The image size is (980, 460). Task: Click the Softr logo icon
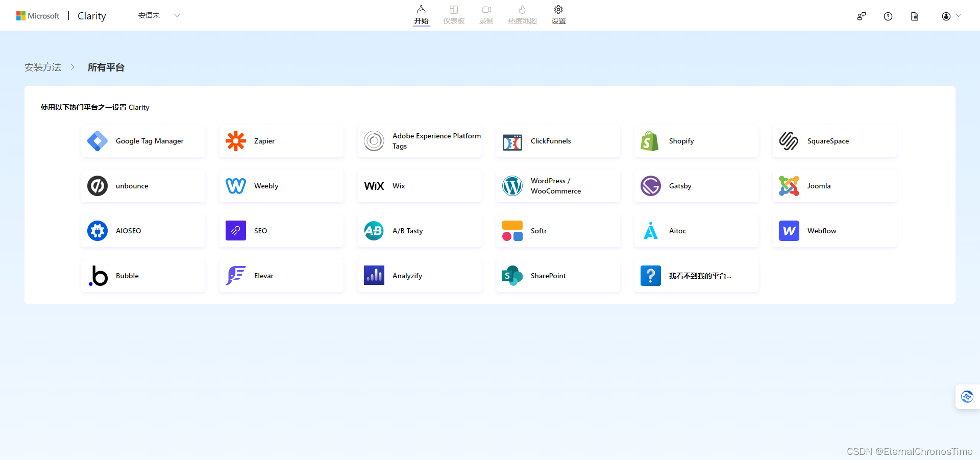click(512, 231)
